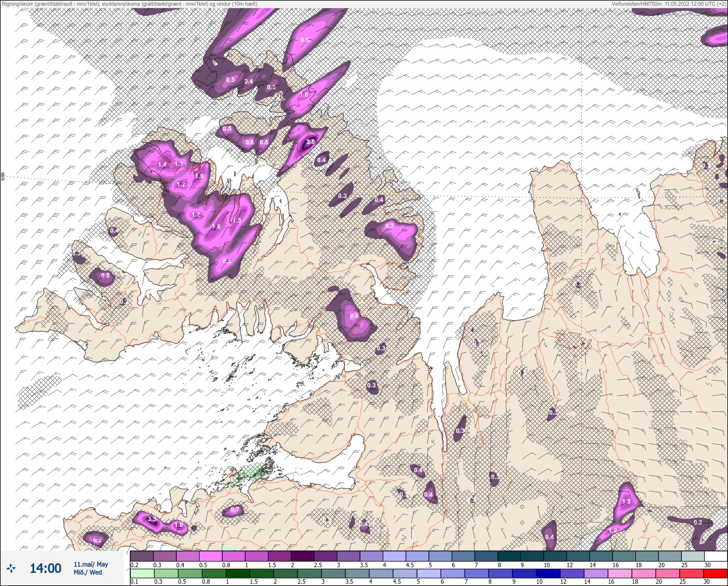The width and height of the screenshot is (728, 586).
Task: Select upper legend slate blue swatch for 6
Action: [x=463, y=556]
